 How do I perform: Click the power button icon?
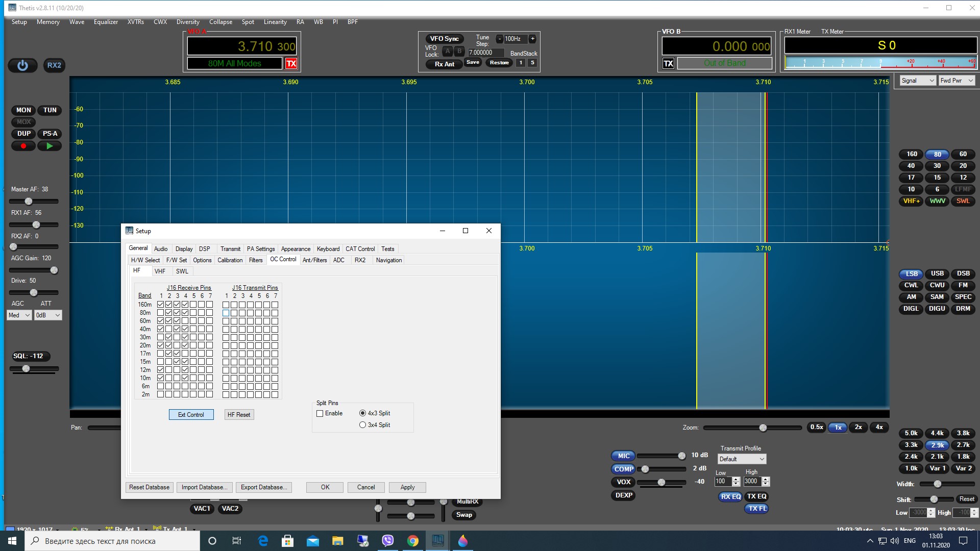(x=22, y=65)
